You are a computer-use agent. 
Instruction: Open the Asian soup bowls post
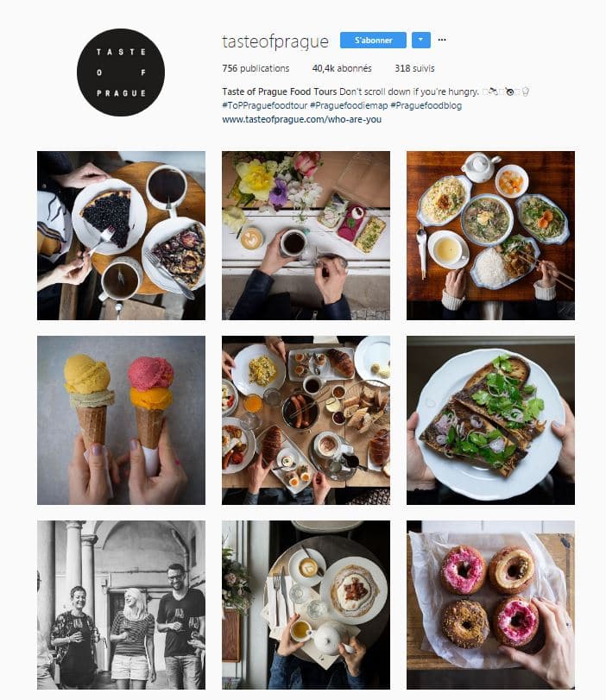[x=490, y=236]
